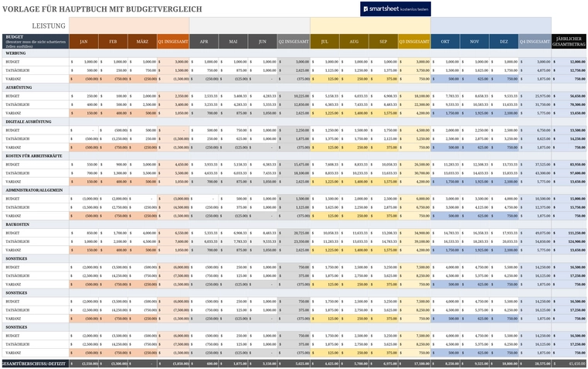Image resolution: width=588 pixels, height=369 pixels.
Task: Select the BUDGET header cell with user note
Action: 36,42
